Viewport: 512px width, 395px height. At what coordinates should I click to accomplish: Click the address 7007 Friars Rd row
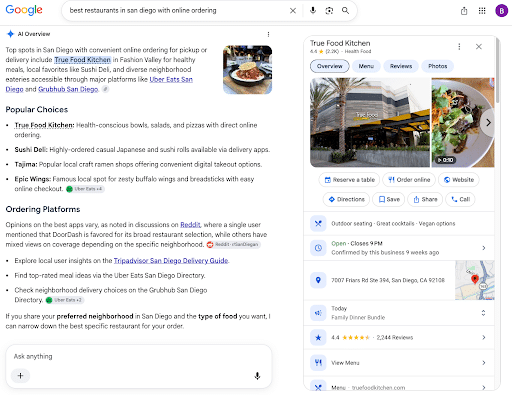pyautogui.click(x=388, y=280)
